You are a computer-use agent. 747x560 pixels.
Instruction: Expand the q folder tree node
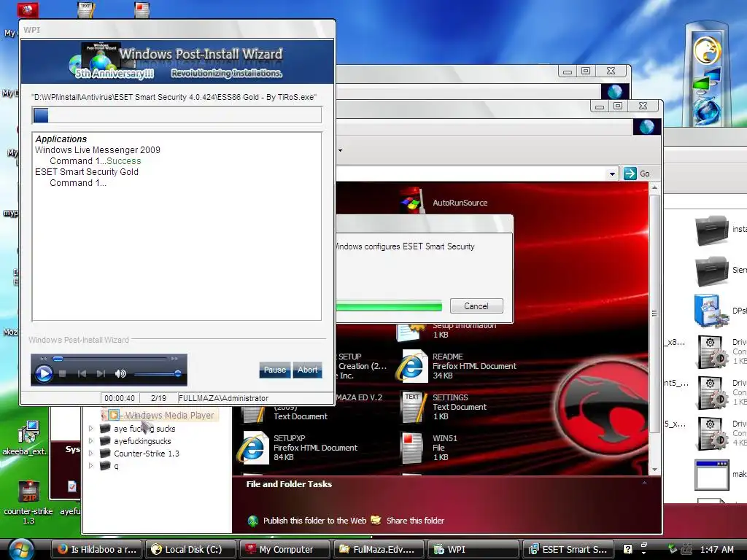(91, 466)
